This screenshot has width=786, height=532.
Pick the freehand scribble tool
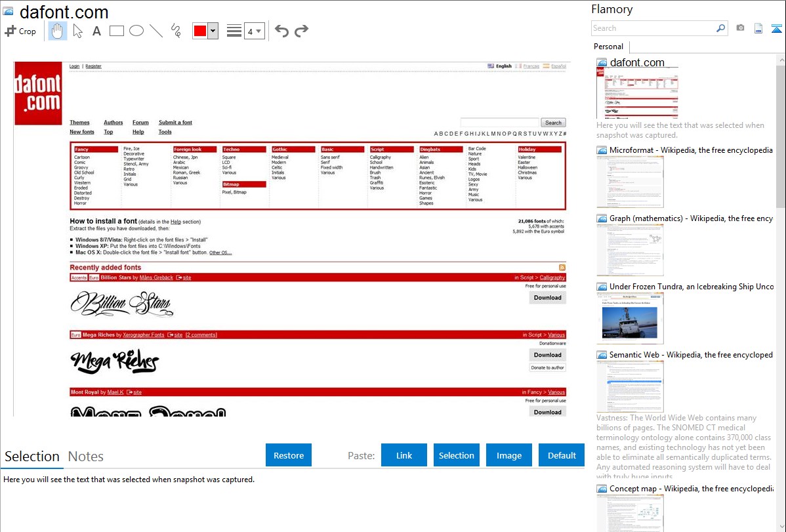[176, 31]
